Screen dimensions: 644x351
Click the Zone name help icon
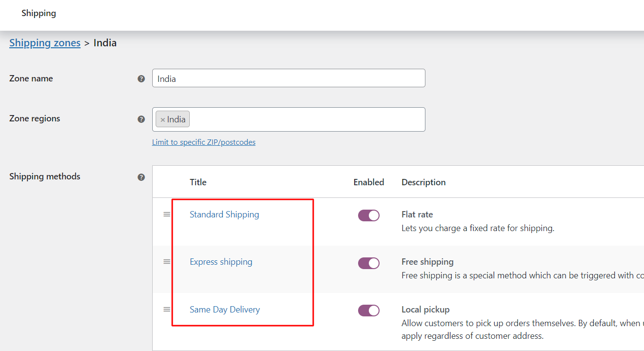[x=141, y=78]
